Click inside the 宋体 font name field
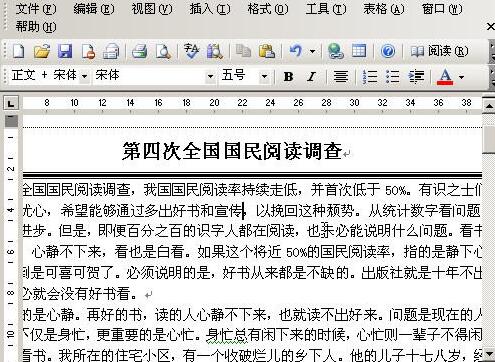The width and height of the screenshot is (495, 362). click(x=149, y=77)
